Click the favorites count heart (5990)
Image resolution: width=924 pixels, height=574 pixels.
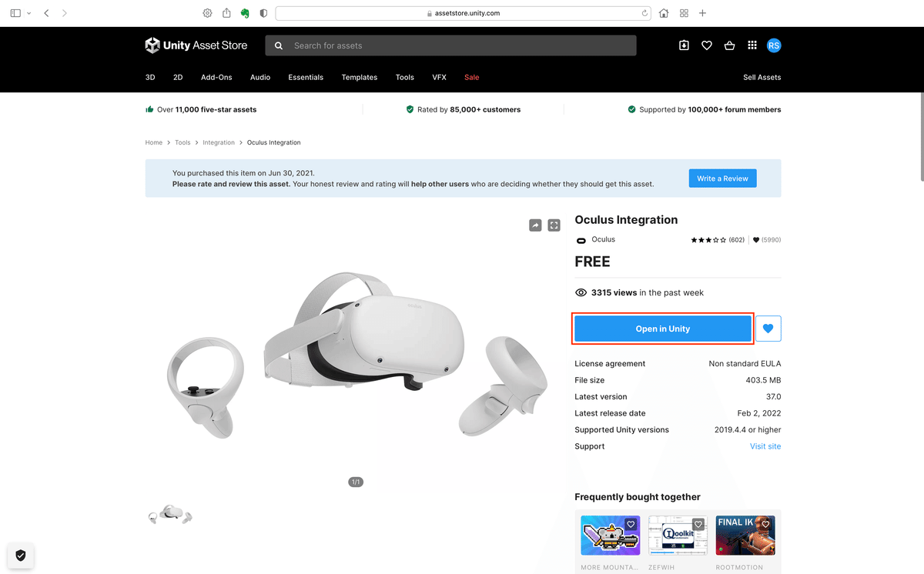pyautogui.click(x=767, y=240)
